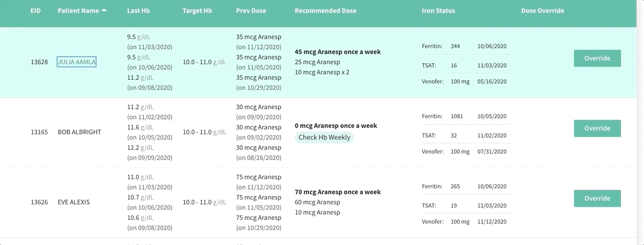Viewport: 644px width, 245px height.
Task: Click the Target Hb column header
Action: point(197,11)
